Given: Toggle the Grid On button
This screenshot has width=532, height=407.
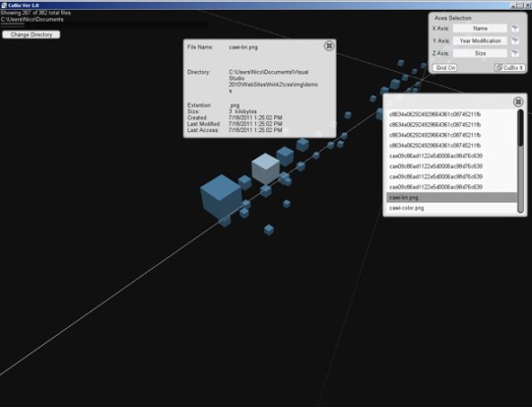Looking at the screenshot, I should tap(444, 68).
